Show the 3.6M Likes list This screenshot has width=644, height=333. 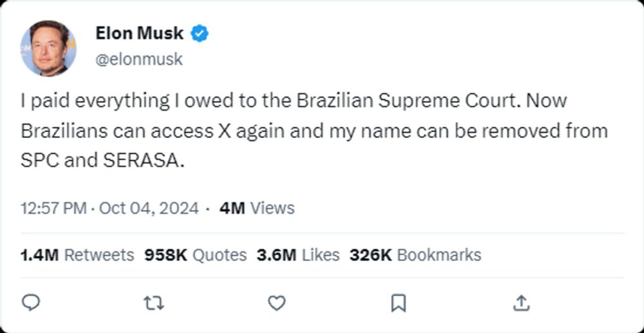tap(298, 255)
